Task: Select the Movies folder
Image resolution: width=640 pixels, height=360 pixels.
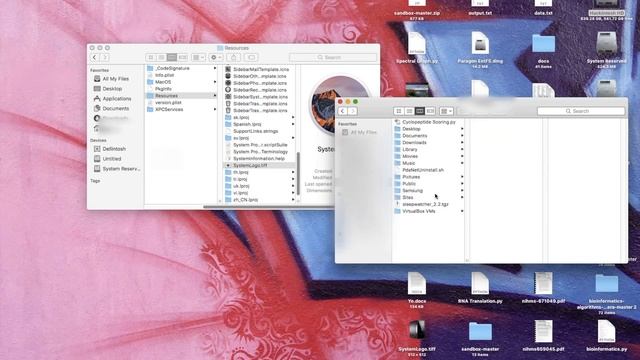Action: (x=410, y=156)
